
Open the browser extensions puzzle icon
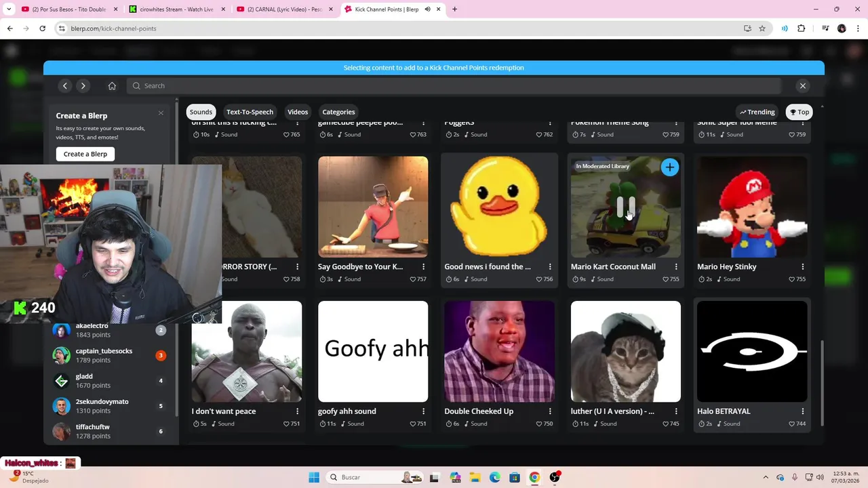802,28
